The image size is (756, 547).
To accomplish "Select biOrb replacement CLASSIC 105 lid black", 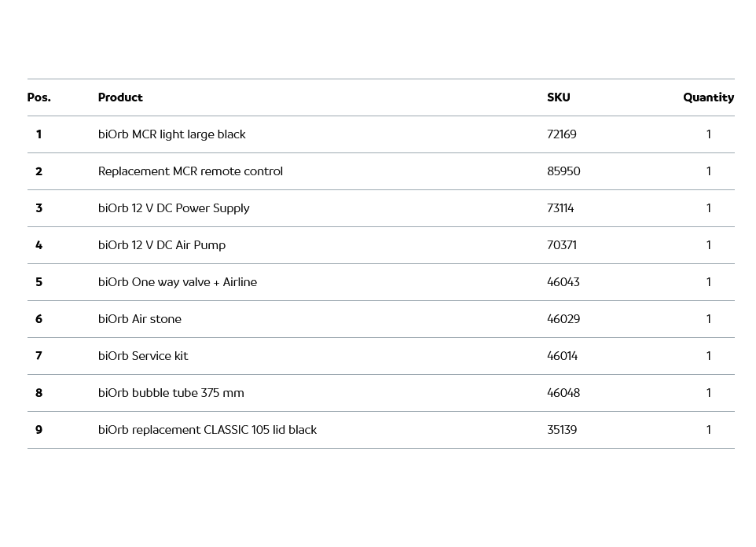I will pyautogui.click(x=207, y=430).
